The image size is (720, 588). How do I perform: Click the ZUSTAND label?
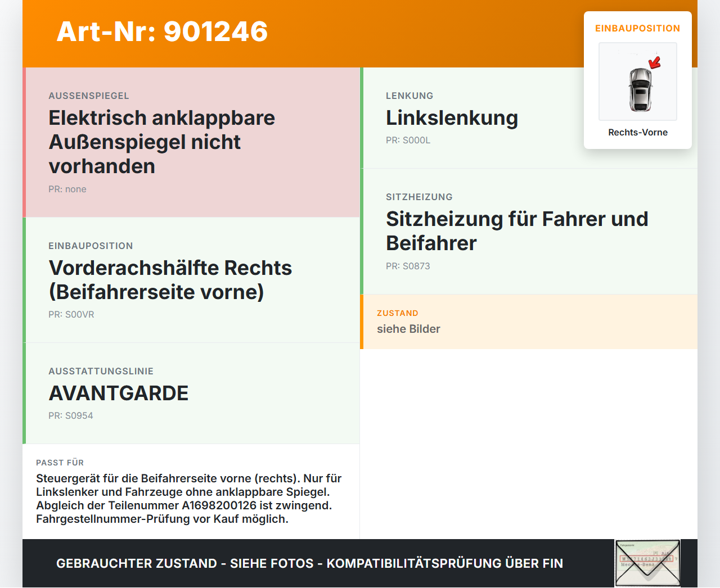(x=398, y=313)
